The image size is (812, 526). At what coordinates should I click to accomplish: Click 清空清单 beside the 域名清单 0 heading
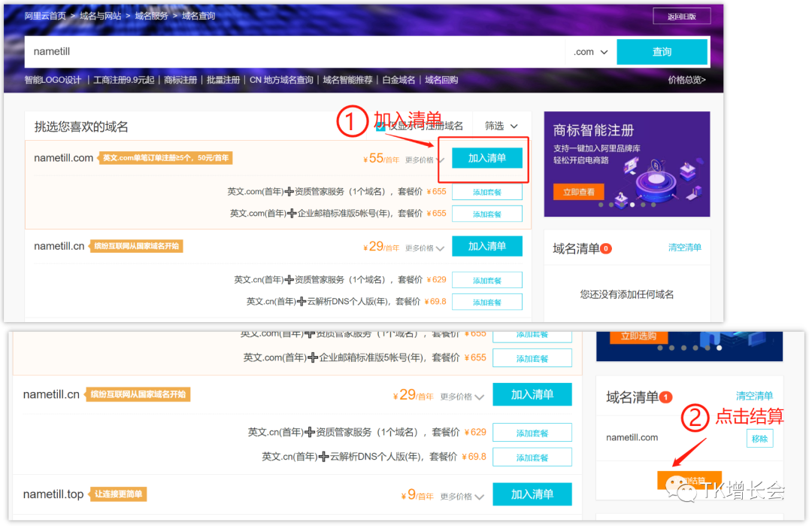685,248
